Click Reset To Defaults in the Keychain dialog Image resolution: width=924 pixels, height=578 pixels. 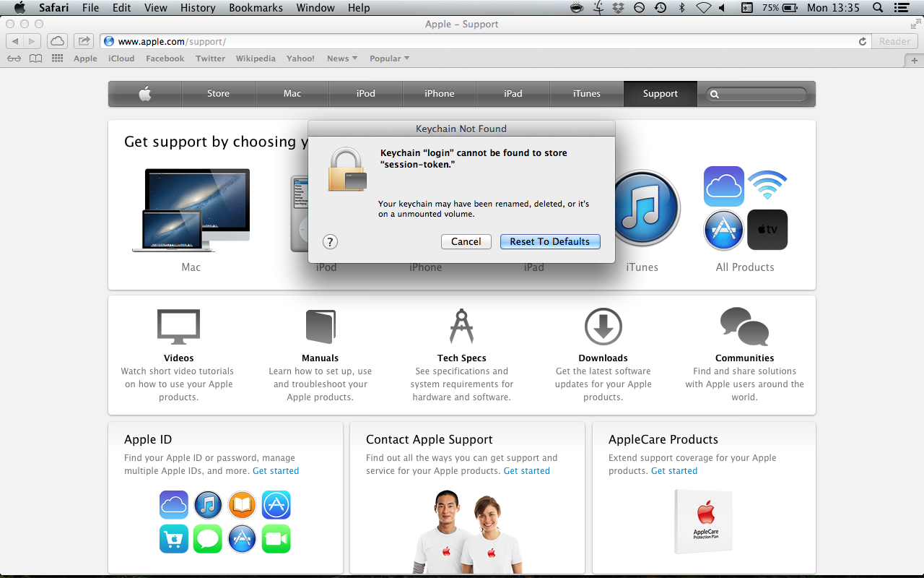point(550,241)
